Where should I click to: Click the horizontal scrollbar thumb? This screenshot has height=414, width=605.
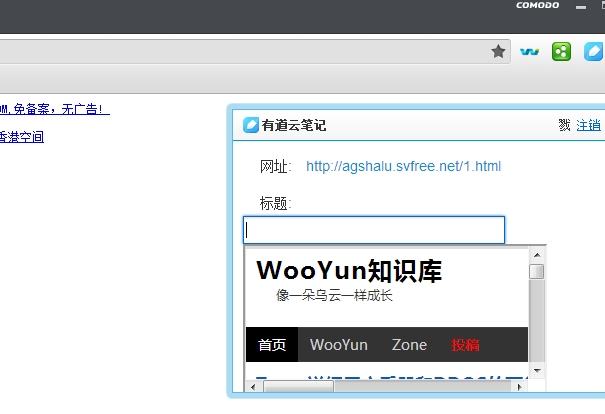click(298, 387)
